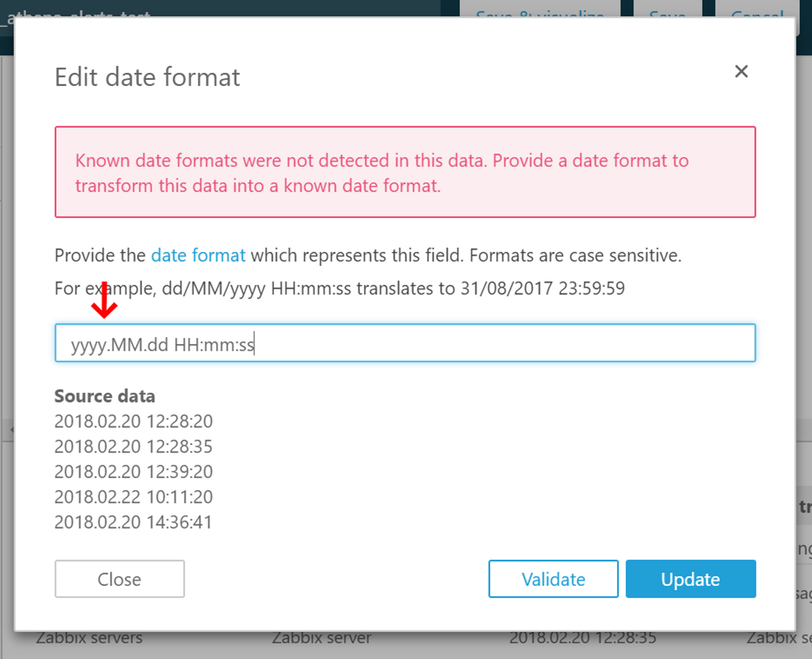This screenshot has width=812, height=659.
Task: Select source data row '2018.02.22 10:11:20'
Action: coord(134,497)
